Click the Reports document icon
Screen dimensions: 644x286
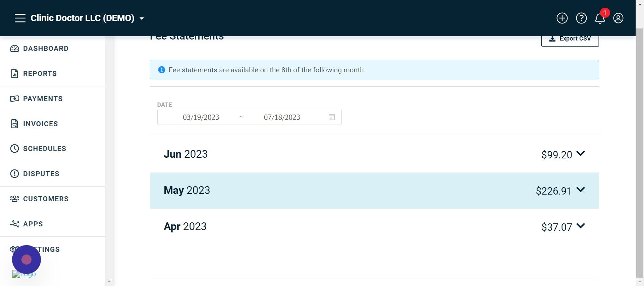(x=14, y=74)
